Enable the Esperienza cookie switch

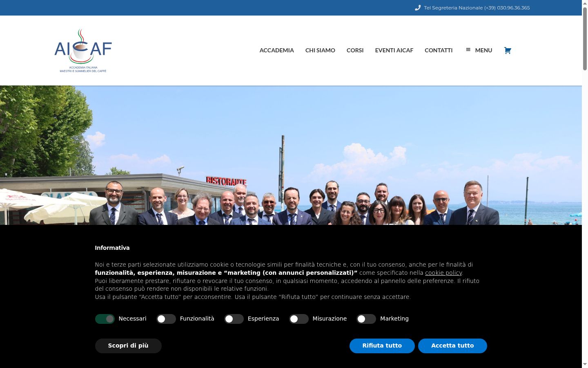[x=234, y=319]
